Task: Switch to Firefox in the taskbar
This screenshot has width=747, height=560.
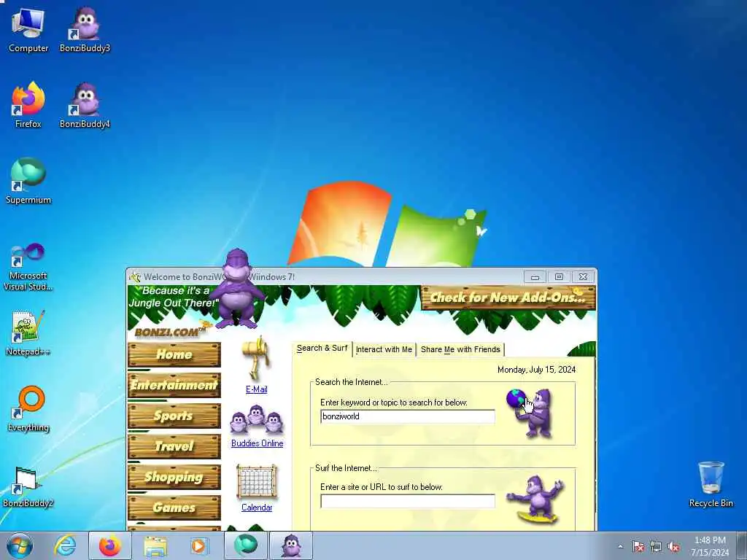Action: pos(110,545)
